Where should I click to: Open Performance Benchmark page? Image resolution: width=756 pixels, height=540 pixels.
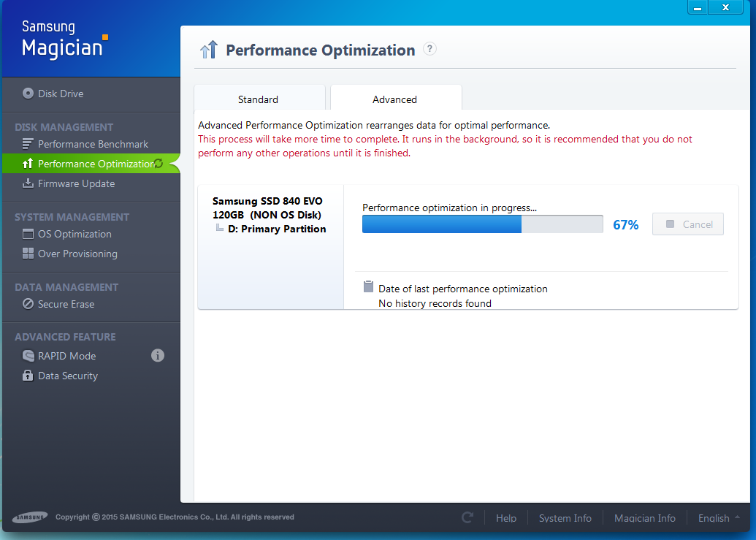[x=93, y=144]
